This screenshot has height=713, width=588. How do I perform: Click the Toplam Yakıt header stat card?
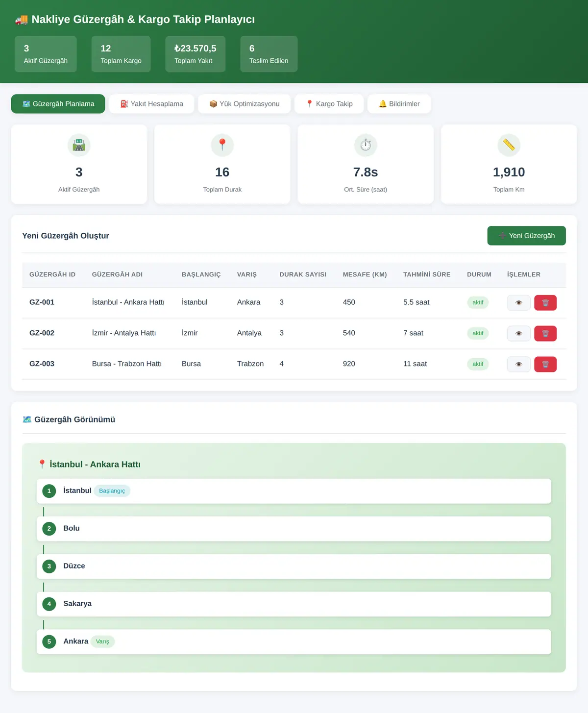pyautogui.click(x=196, y=54)
